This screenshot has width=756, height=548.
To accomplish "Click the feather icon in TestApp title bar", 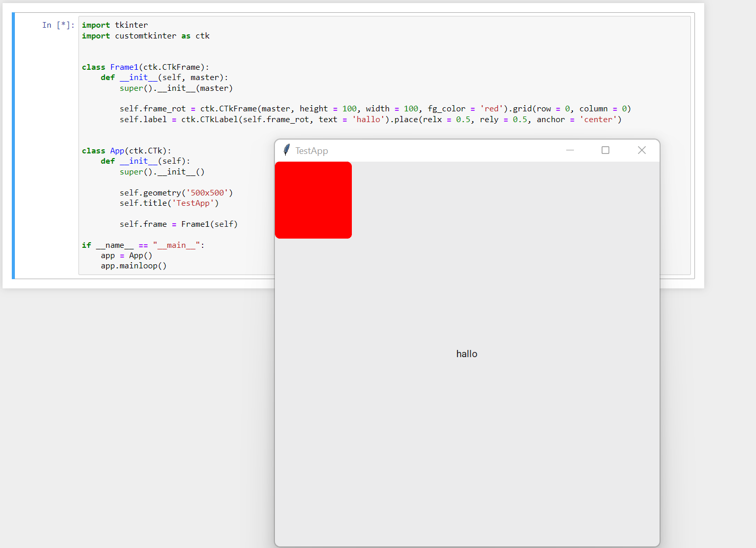I will (x=287, y=150).
